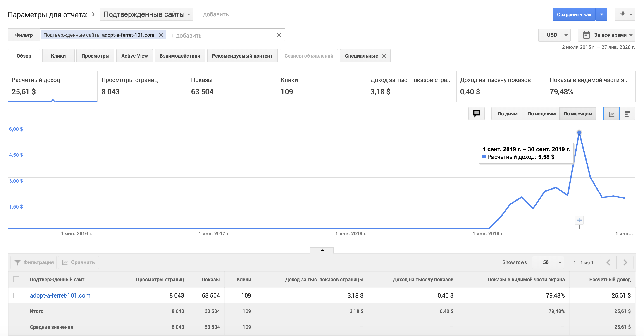Click the plus annotation marker on chart
This screenshot has width=644, height=336.
579,220
